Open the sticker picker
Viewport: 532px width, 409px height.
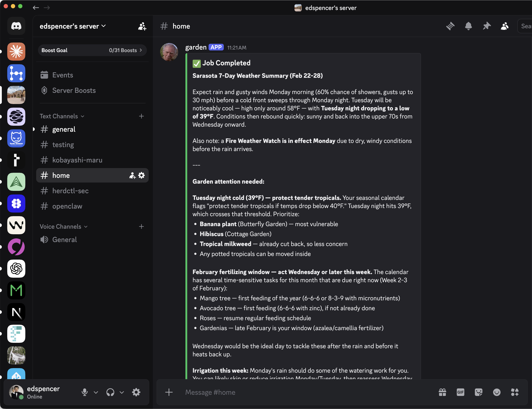tap(478, 392)
